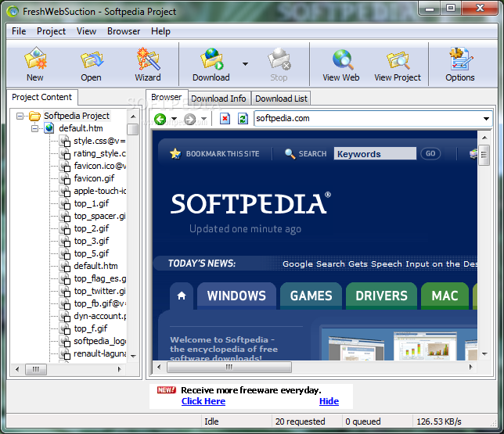Select the Project Content tab

pyautogui.click(x=41, y=97)
